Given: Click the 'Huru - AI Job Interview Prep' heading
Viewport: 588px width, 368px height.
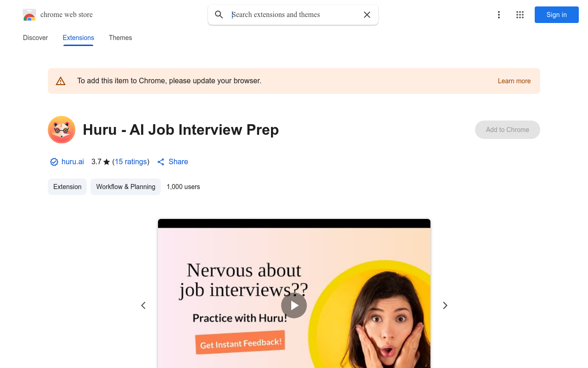Looking at the screenshot, I should coord(181,130).
